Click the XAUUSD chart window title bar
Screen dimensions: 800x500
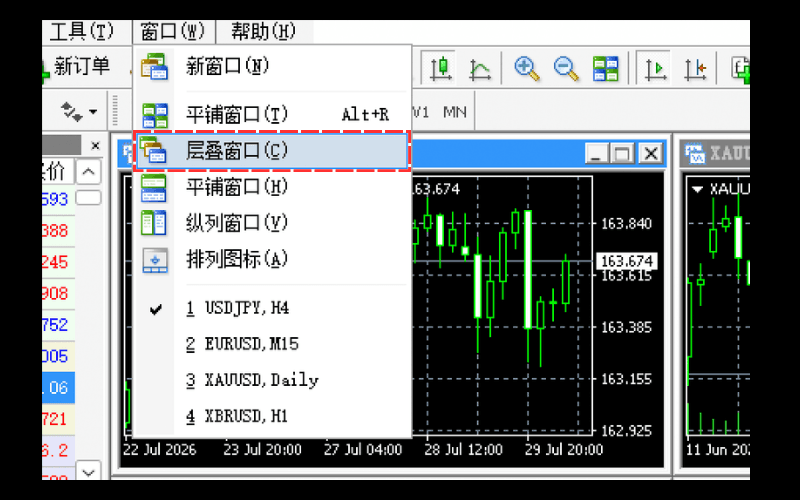(x=715, y=154)
